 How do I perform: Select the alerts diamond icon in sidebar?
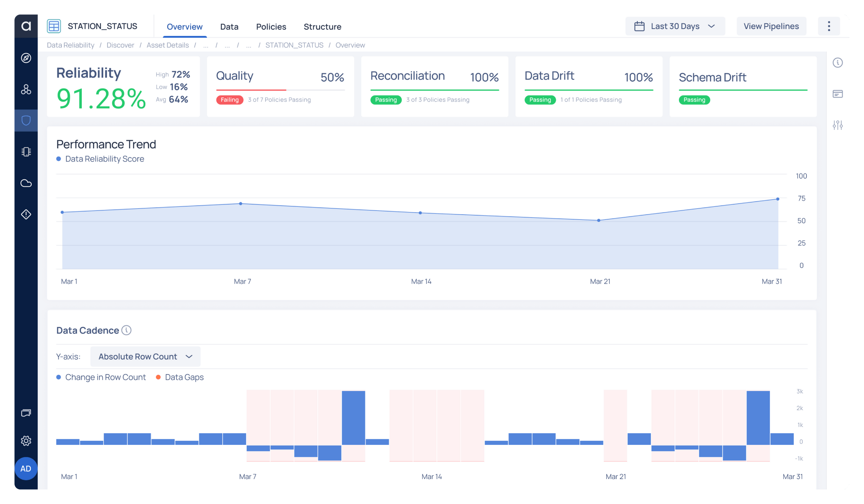[x=26, y=214]
